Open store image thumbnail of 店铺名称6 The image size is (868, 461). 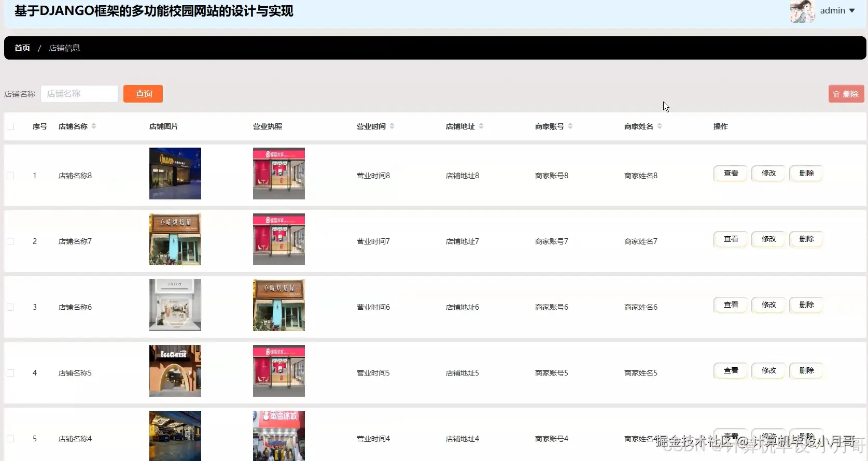[175, 305]
